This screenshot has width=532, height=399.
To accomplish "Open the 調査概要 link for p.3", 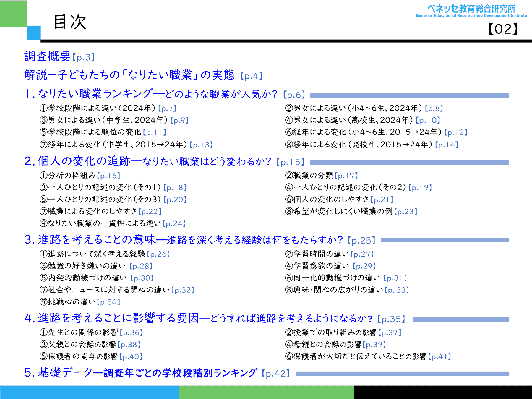I will coord(59,56).
